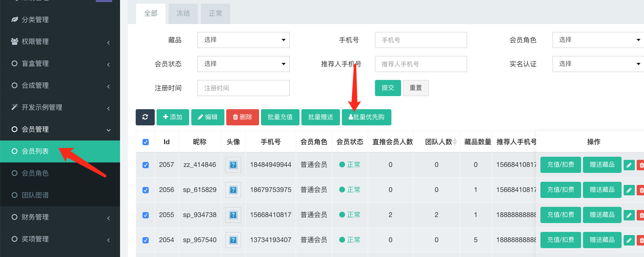Open the 会员状态 select dropdown
Viewport: 644px width, 257px height.
(x=243, y=64)
